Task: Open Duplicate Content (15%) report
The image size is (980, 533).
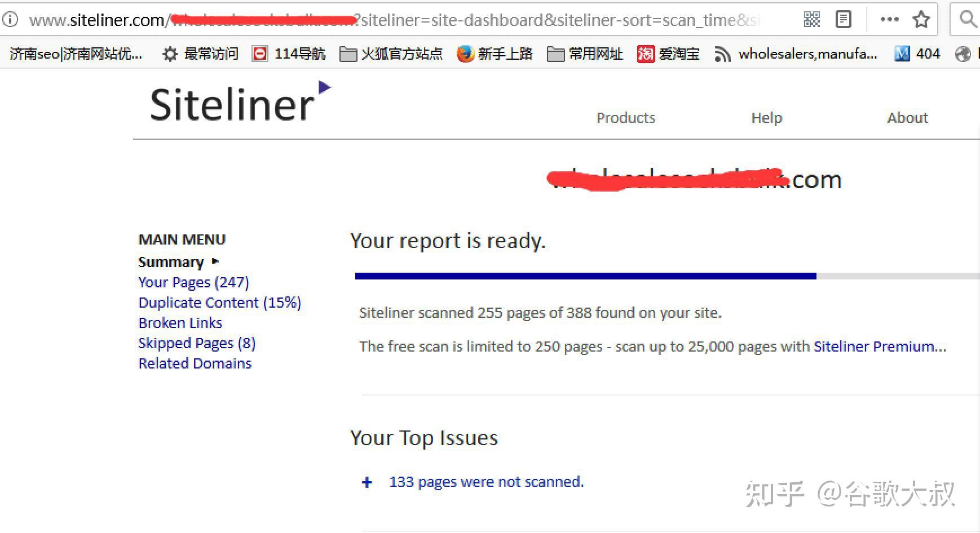Action: point(220,303)
